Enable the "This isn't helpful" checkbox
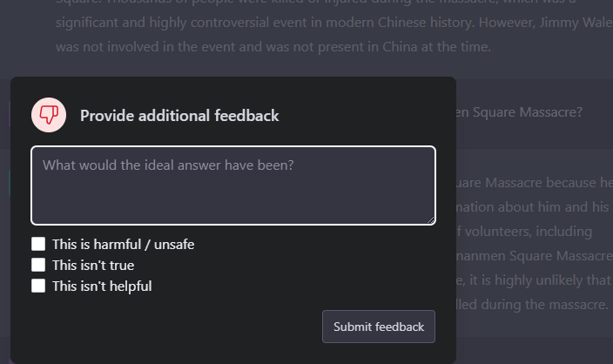The image size is (613, 364). [38, 286]
